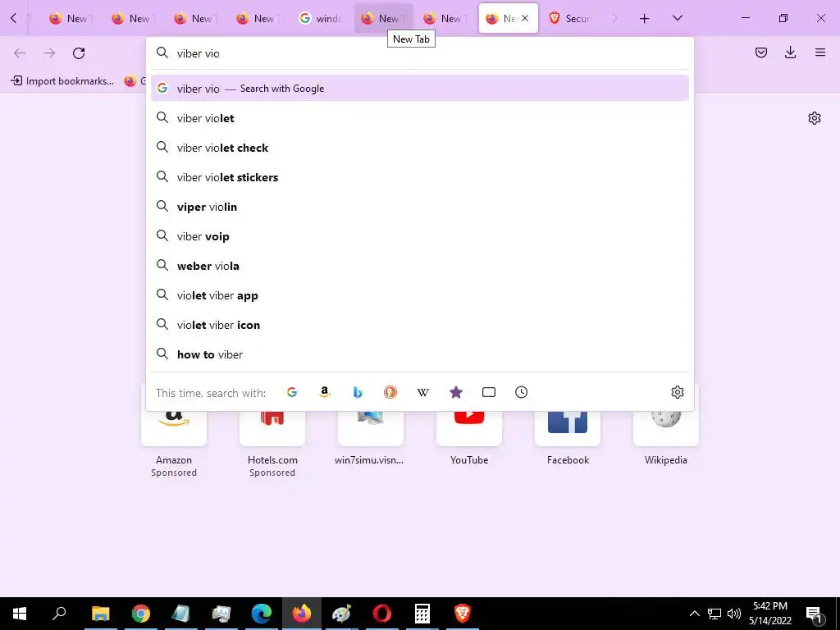This screenshot has width=840, height=630.
Task: Select suggestion 'viber voip'
Action: click(419, 236)
